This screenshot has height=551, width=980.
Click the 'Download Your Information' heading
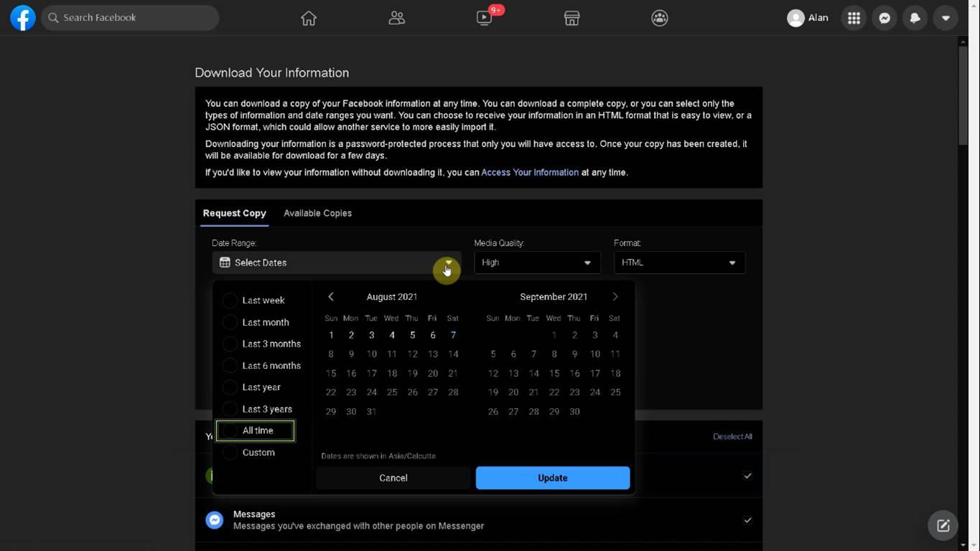272,72
